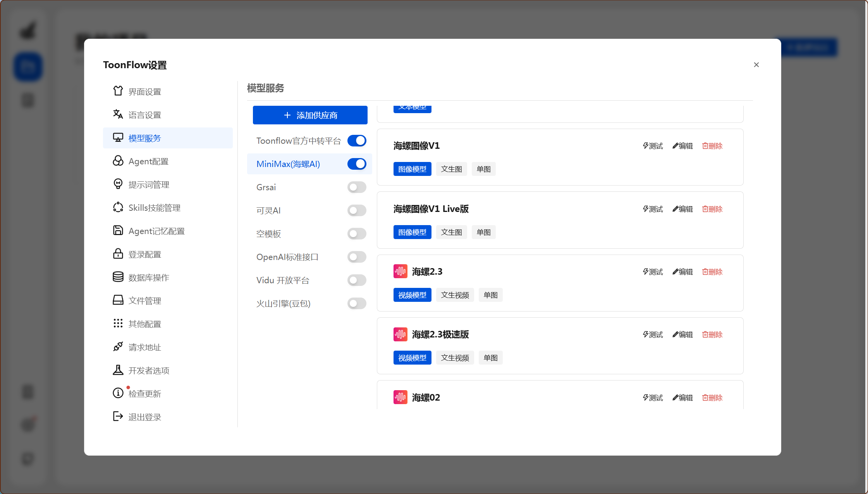Open 界面设置 via the shirt icon
The width and height of the screenshot is (868, 494).
(118, 91)
